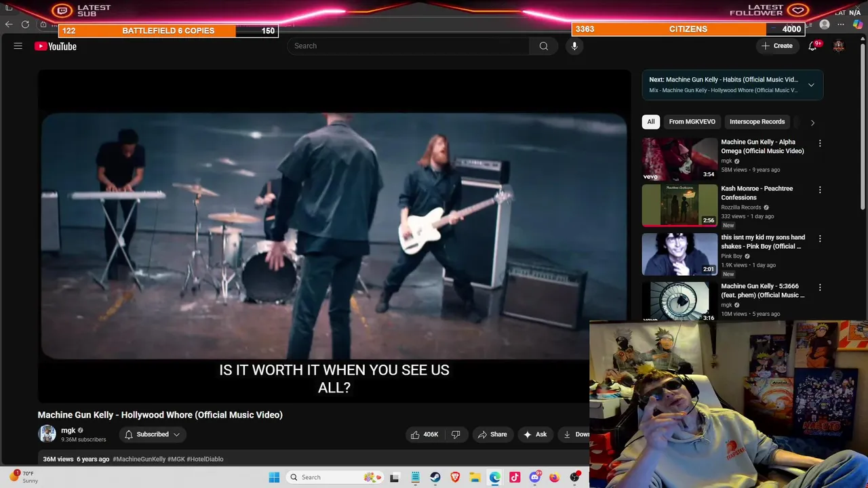Go back with the browser back arrow
Viewport: 868px width, 488px height.
pyautogui.click(x=9, y=24)
